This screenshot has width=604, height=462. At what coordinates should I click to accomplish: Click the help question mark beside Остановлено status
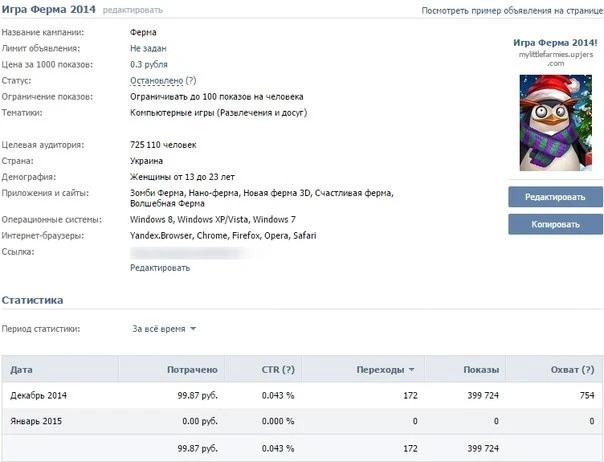[190, 80]
